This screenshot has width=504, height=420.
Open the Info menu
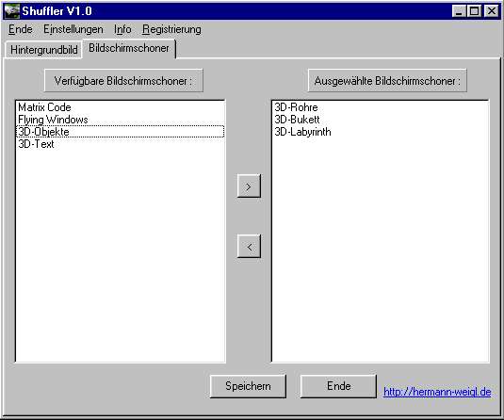tap(122, 29)
